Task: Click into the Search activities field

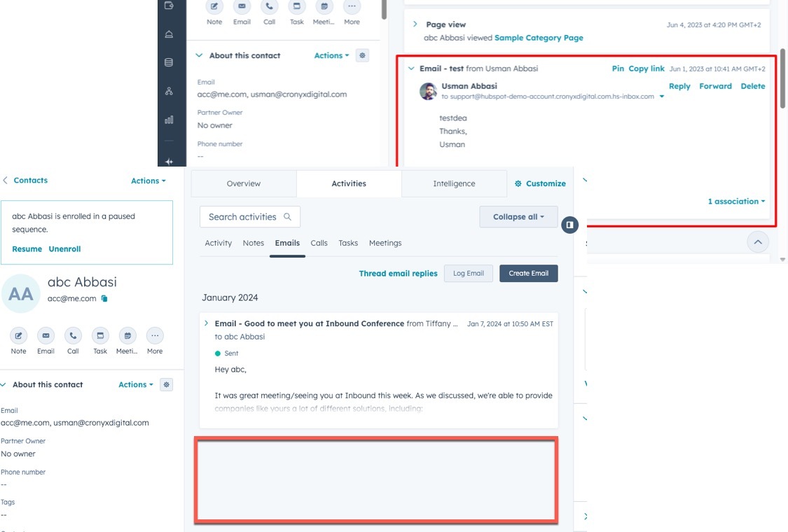Action: [x=242, y=217]
